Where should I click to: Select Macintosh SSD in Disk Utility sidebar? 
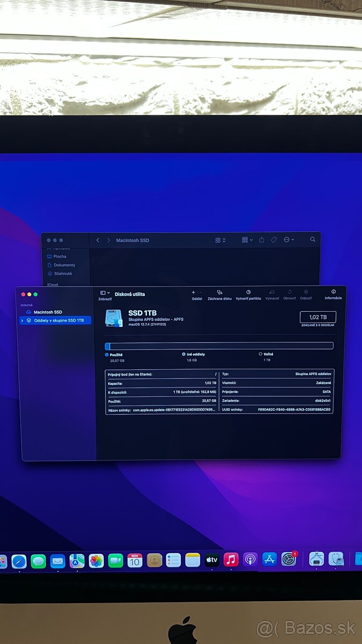[x=48, y=312]
